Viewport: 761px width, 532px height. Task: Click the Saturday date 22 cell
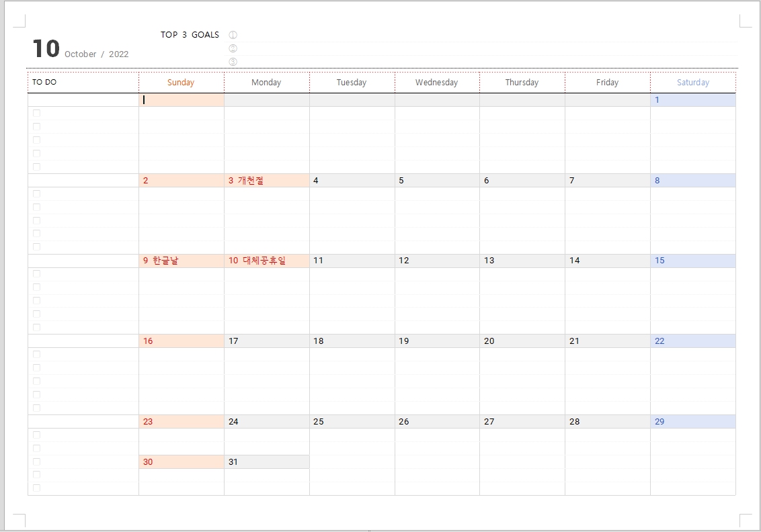(693, 341)
